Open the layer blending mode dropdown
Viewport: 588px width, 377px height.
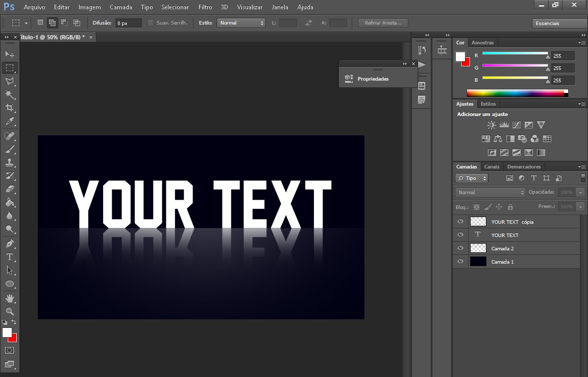point(489,192)
